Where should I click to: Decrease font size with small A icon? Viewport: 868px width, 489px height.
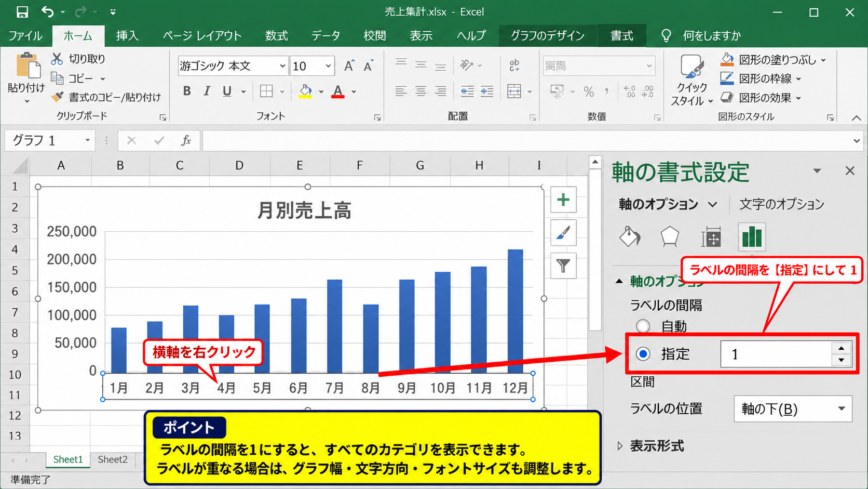(x=369, y=66)
